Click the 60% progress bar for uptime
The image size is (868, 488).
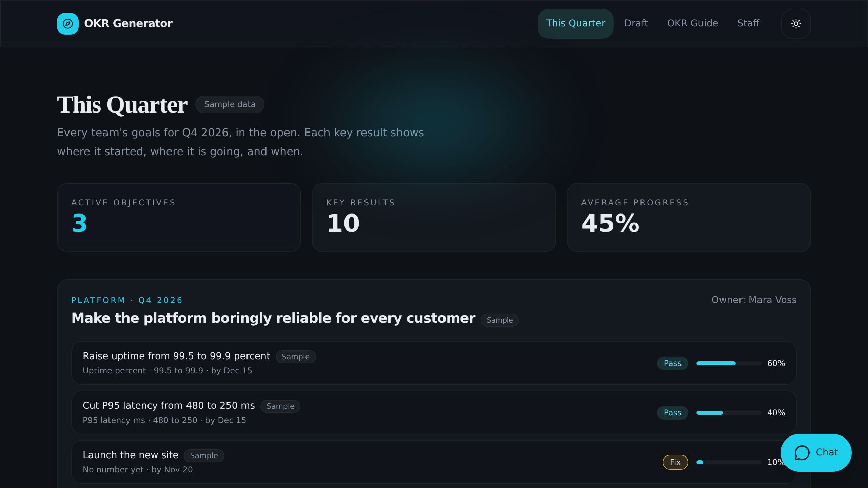click(x=729, y=363)
